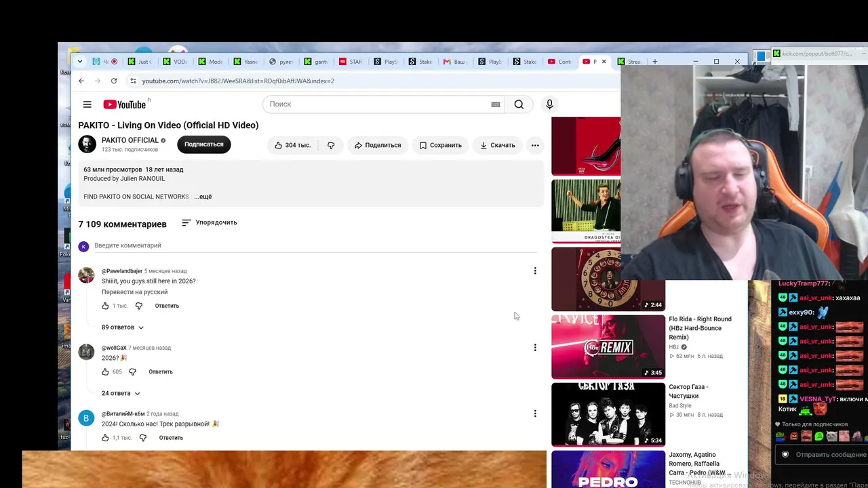Image resolution: width=868 pixels, height=488 pixels.
Task: Dislike the @wollGaX comment
Action: tap(133, 372)
